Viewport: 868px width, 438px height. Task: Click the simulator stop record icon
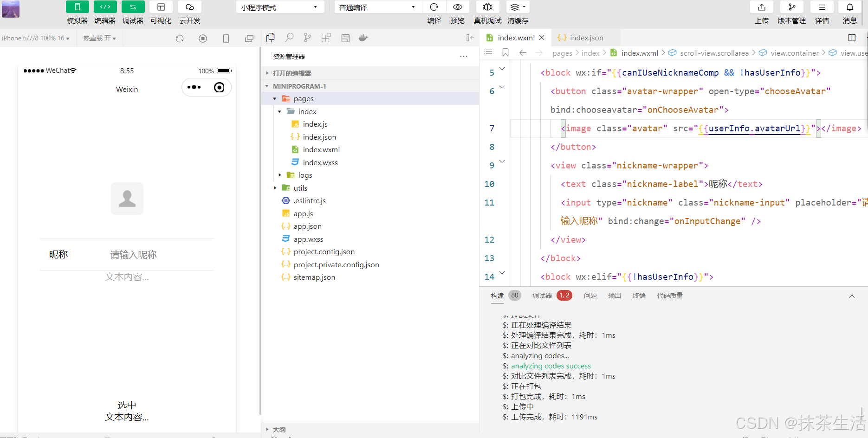click(203, 39)
